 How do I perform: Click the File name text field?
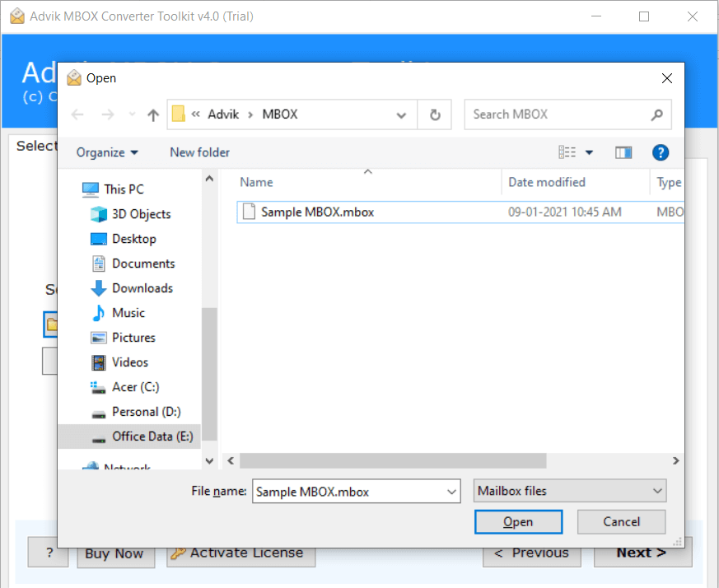coord(348,492)
